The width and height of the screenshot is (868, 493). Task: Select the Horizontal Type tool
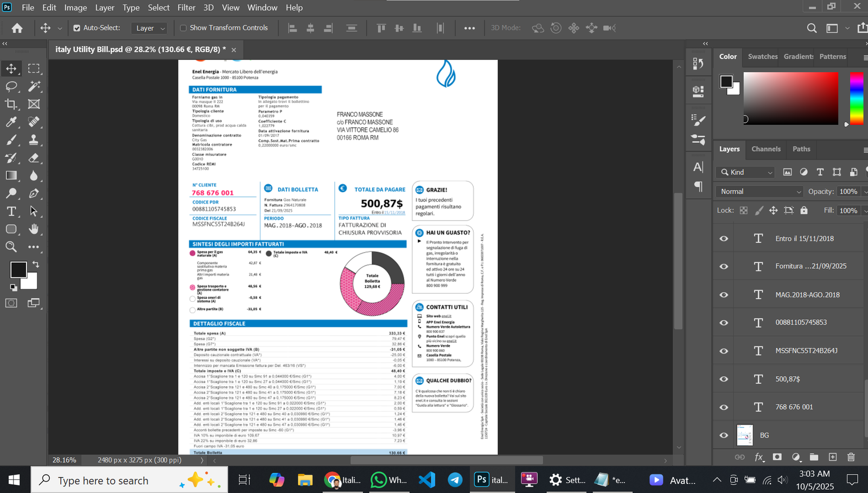11,211
